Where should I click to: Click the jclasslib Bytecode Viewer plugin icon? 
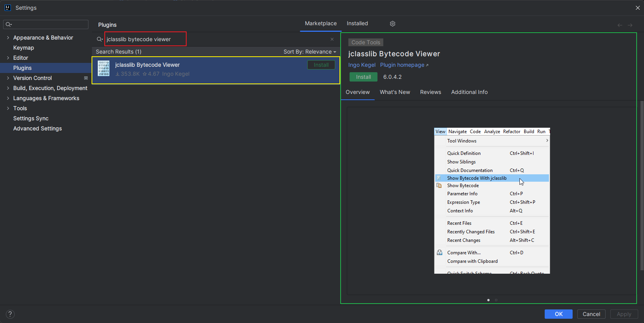click(x=104, y=68)
